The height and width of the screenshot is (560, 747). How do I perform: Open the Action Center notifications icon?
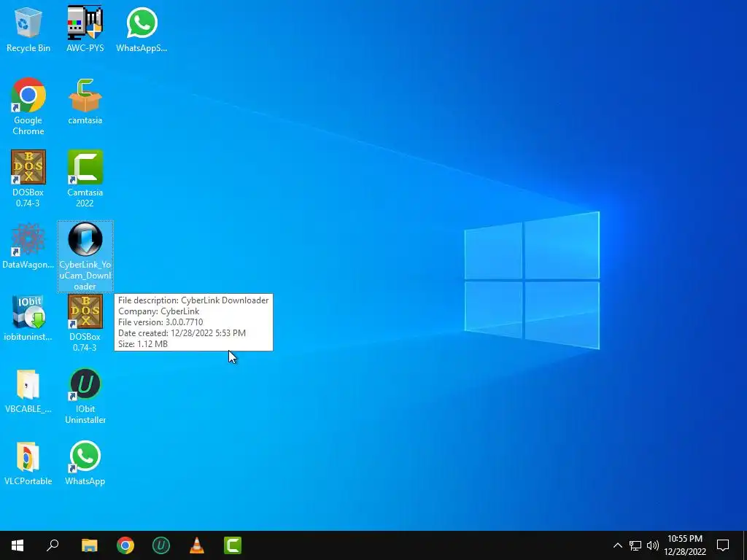[723, 545]
